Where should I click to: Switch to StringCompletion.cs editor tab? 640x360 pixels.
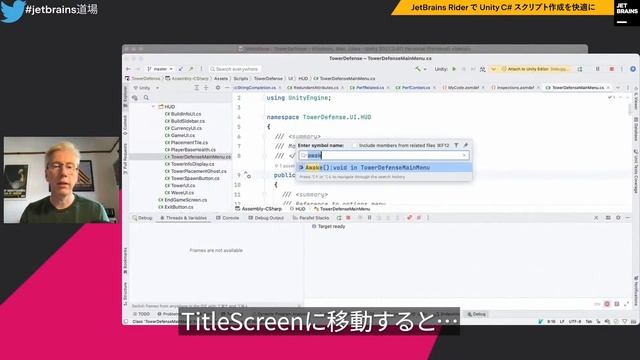pyautogui.click(x=256, y=88)
